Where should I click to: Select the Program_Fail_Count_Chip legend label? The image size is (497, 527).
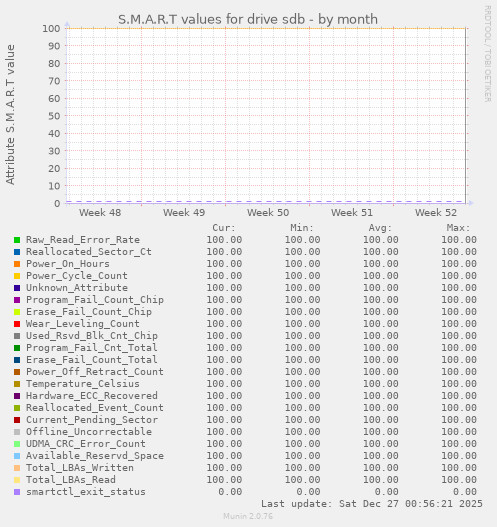click(x=95, y=299)
